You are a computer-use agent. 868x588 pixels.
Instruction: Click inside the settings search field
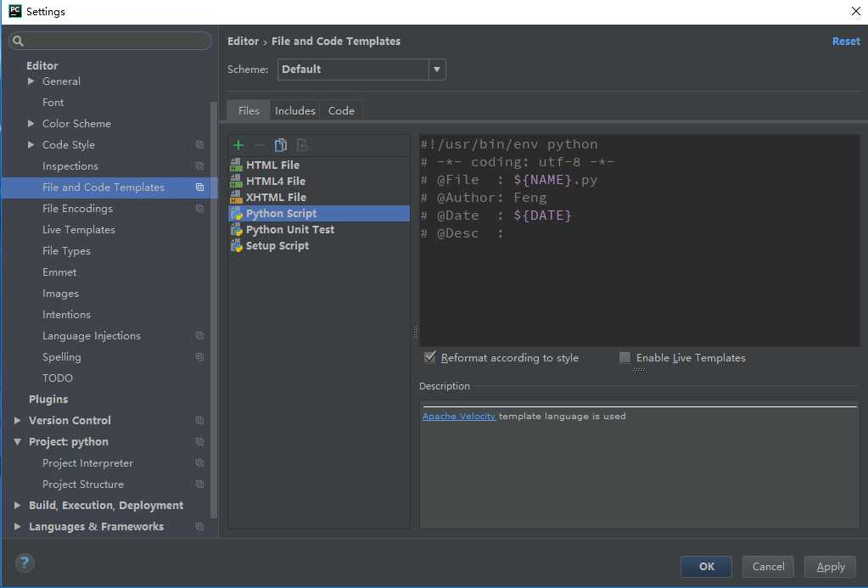(x=110, y=41)
